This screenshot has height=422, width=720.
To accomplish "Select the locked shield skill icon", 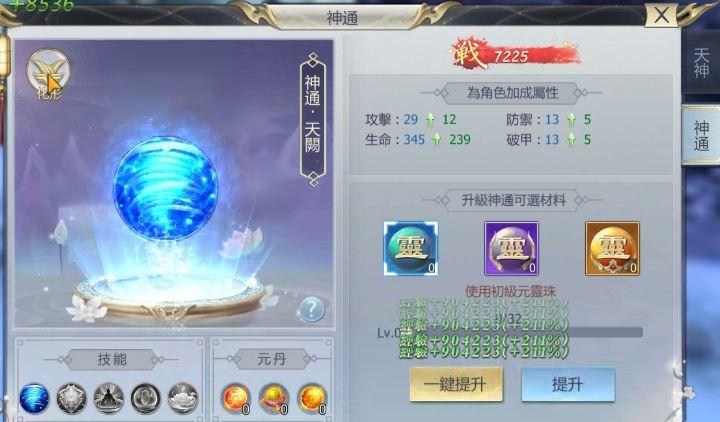I will pos(72,398).
